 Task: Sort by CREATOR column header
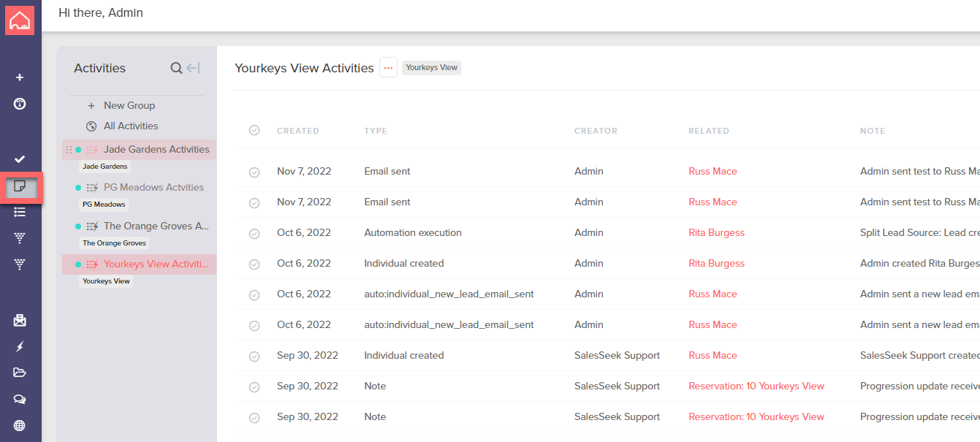596,131
